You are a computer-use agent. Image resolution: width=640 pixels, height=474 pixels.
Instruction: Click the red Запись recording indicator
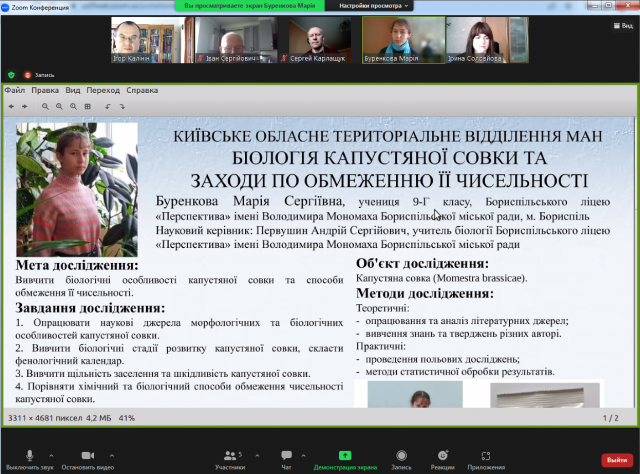39,75
